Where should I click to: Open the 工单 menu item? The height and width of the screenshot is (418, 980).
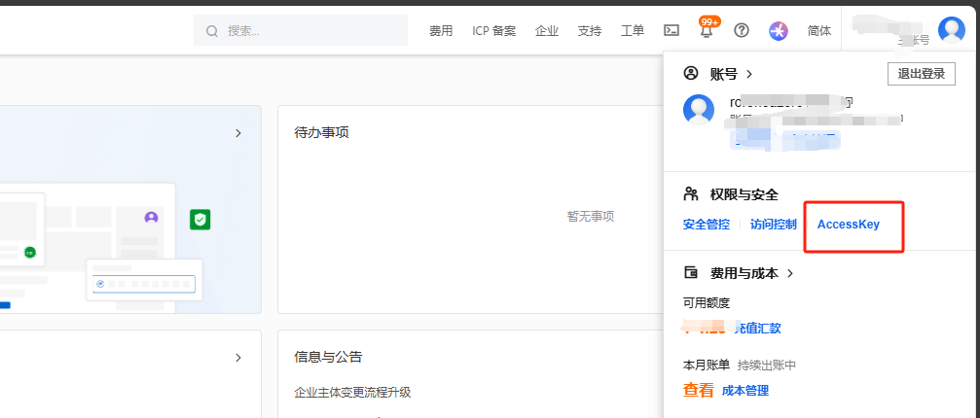[x=633, y=31]
